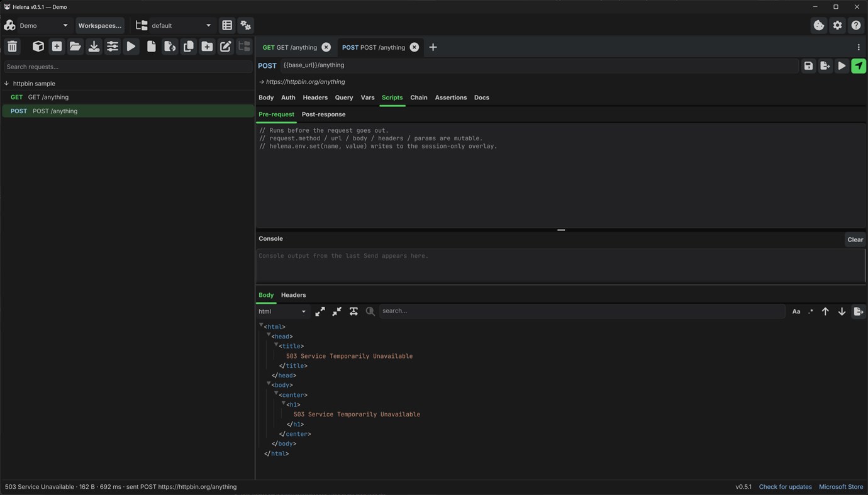The image size is (868, 495).
Task: Click the request URL field
Action: (539, 65)
